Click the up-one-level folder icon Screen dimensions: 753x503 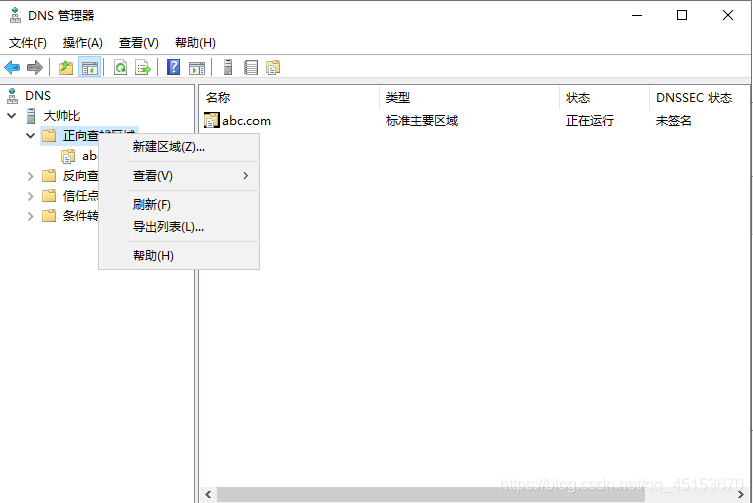point(66,67)
